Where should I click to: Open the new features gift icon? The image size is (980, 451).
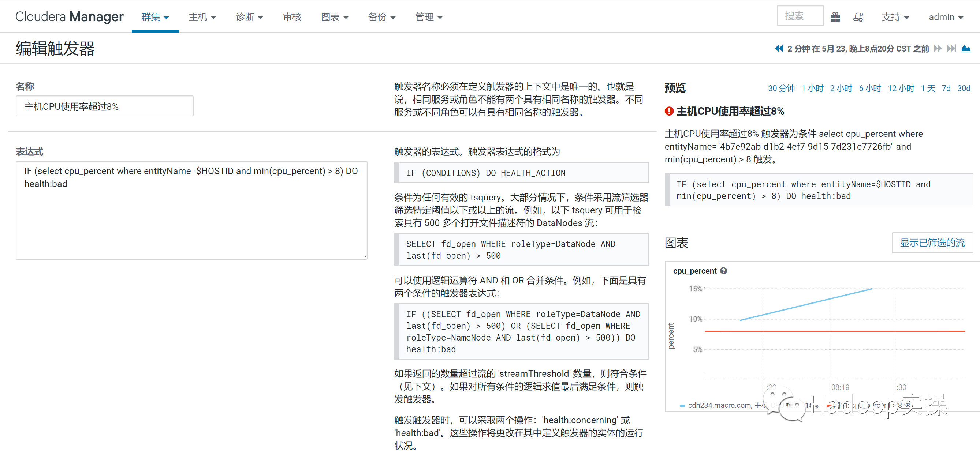coord(835,17)
